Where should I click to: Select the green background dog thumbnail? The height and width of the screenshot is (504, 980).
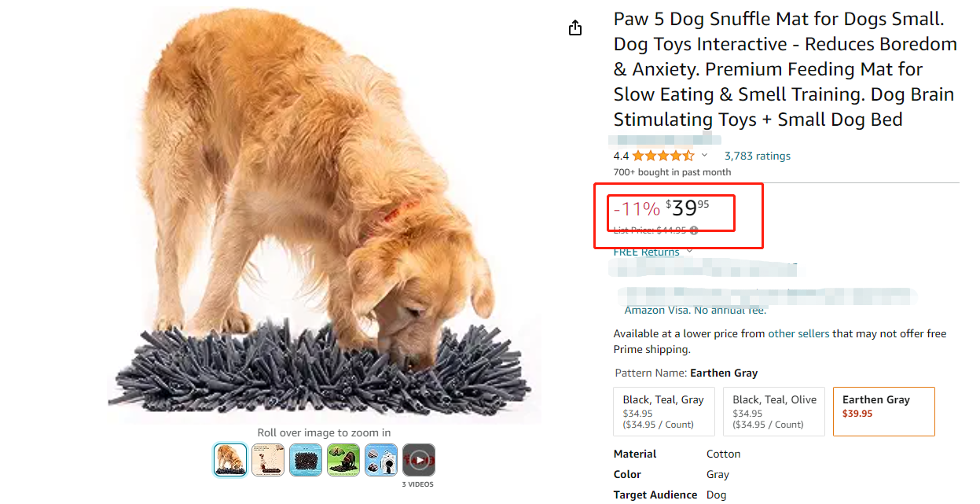(x=343, y=460)
